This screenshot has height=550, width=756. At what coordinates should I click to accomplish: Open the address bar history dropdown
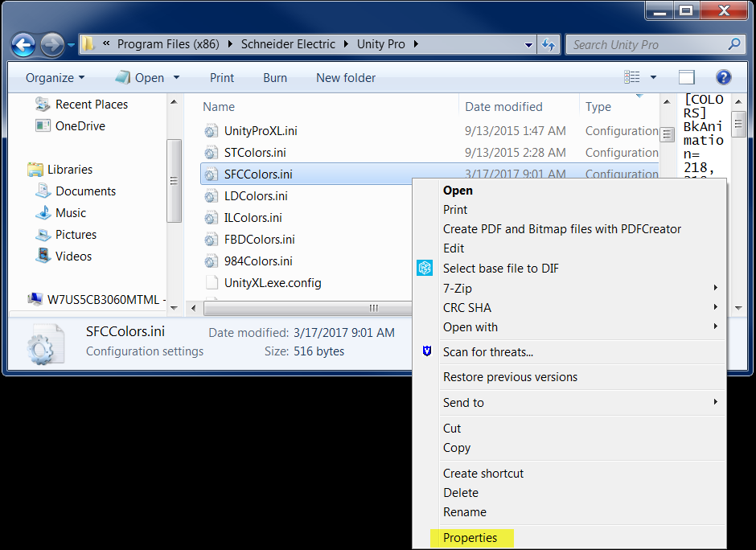click(529, 45)
